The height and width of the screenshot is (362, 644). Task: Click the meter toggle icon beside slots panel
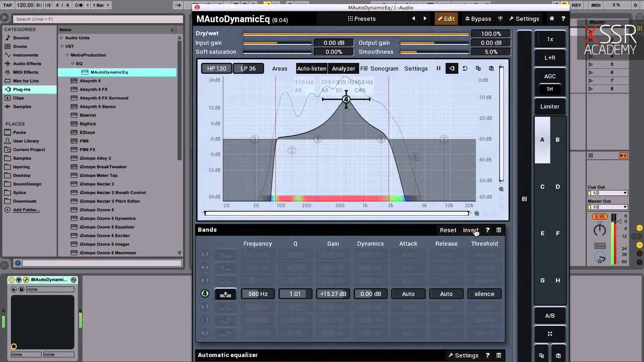524,199
